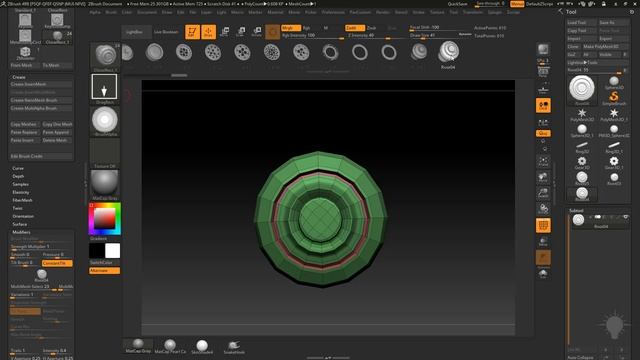Expand the Depth brush section

click(x=18, y=176)
